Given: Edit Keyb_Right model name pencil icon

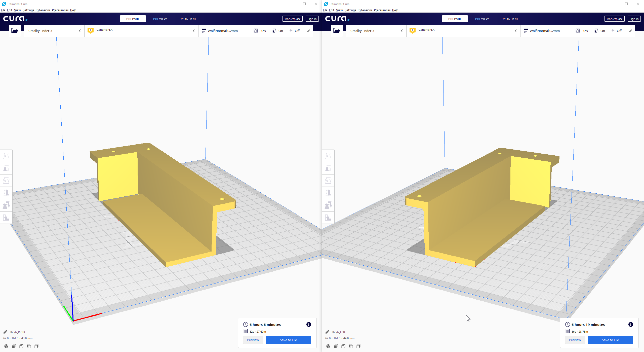Looking at the screenshot, I should point(5,332).
